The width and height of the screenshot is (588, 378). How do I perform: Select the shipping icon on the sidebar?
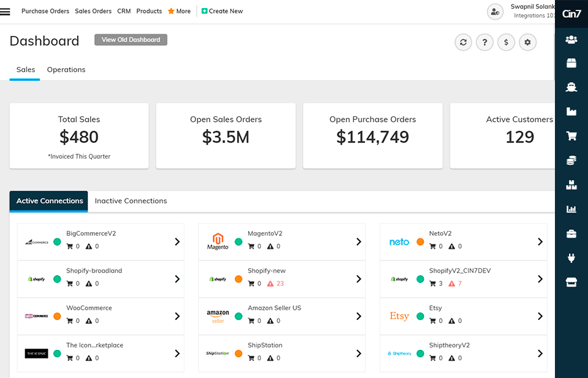(571, 87)
